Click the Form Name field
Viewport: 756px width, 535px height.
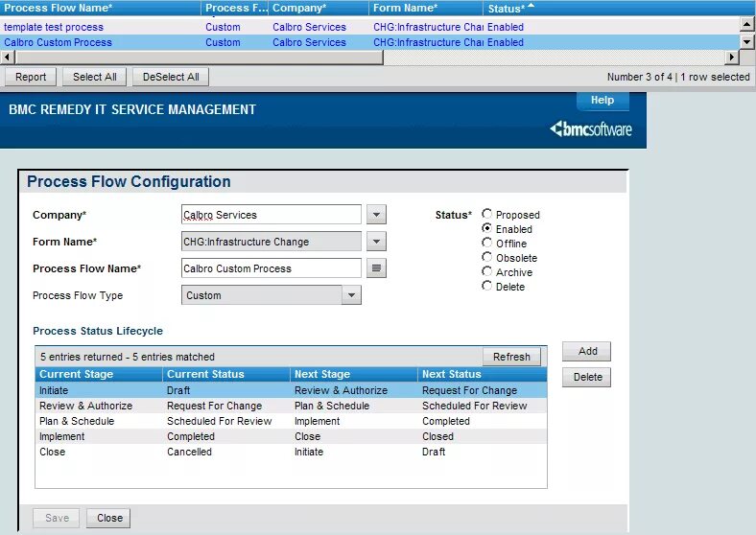point(271,242)
